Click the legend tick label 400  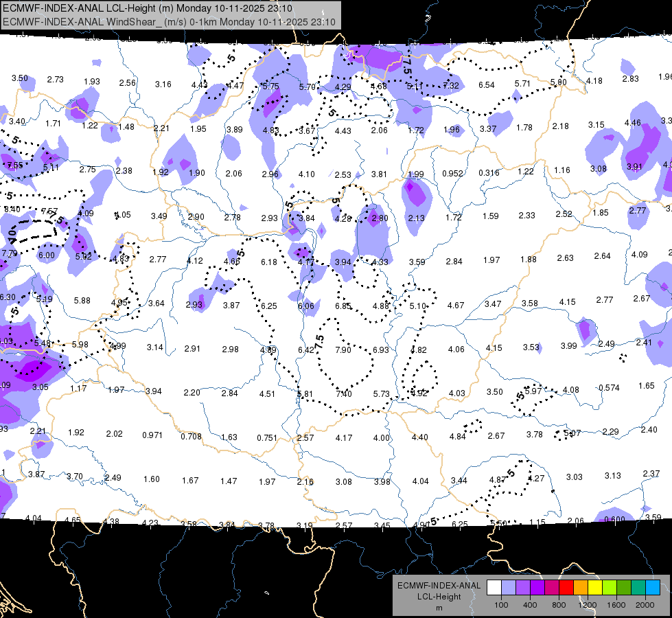pyautogui.click(x=530, y=605)
